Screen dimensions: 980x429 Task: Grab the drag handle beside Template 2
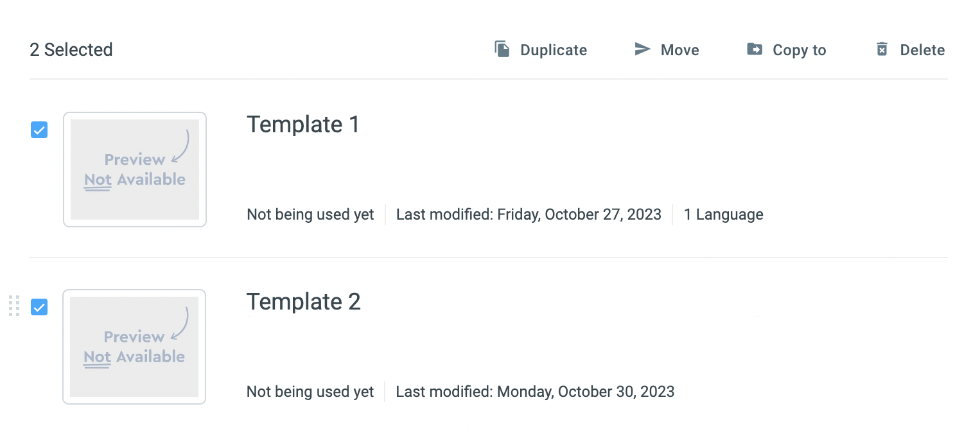14,306
